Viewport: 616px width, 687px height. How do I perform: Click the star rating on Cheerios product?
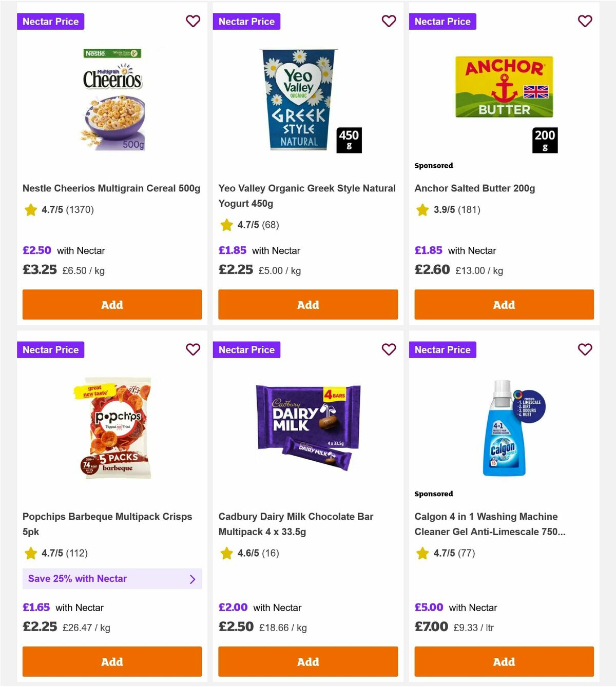point(30,210)
